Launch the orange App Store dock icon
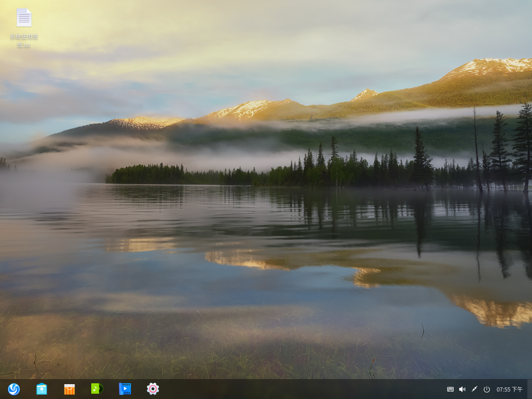 pyautogui.click(x=70, y=389)
